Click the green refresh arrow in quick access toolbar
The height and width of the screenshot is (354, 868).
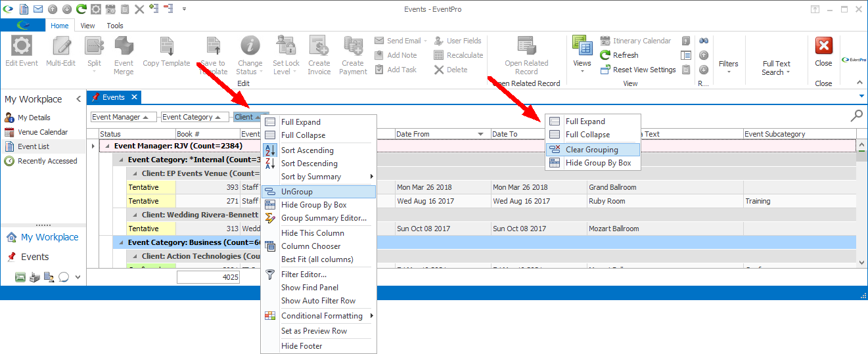click(x=81, y=9)
